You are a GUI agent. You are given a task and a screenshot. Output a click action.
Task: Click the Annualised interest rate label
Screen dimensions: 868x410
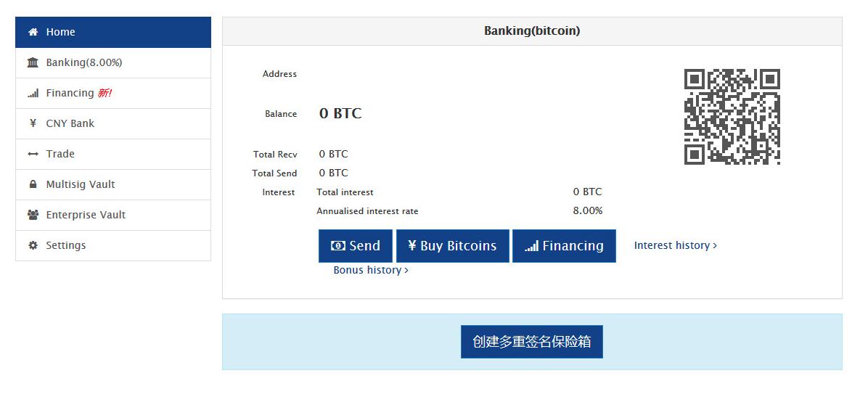(x=367, y=211)
